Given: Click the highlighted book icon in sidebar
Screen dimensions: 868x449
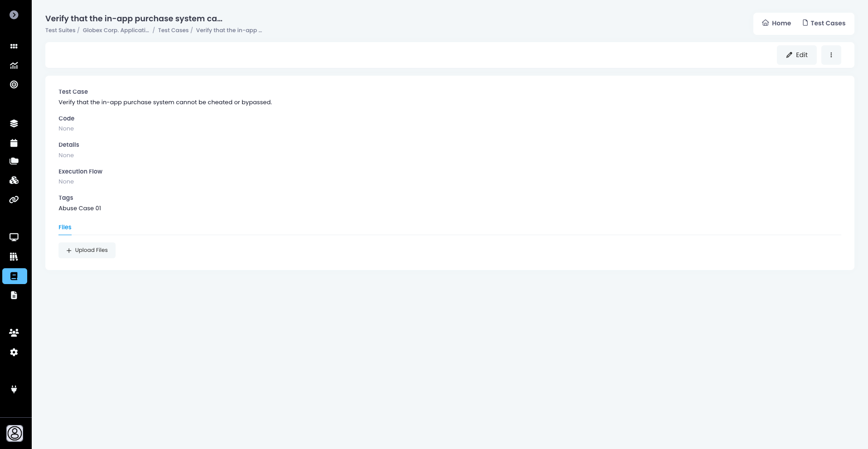Looking at the screenshot, I should 15,276.
